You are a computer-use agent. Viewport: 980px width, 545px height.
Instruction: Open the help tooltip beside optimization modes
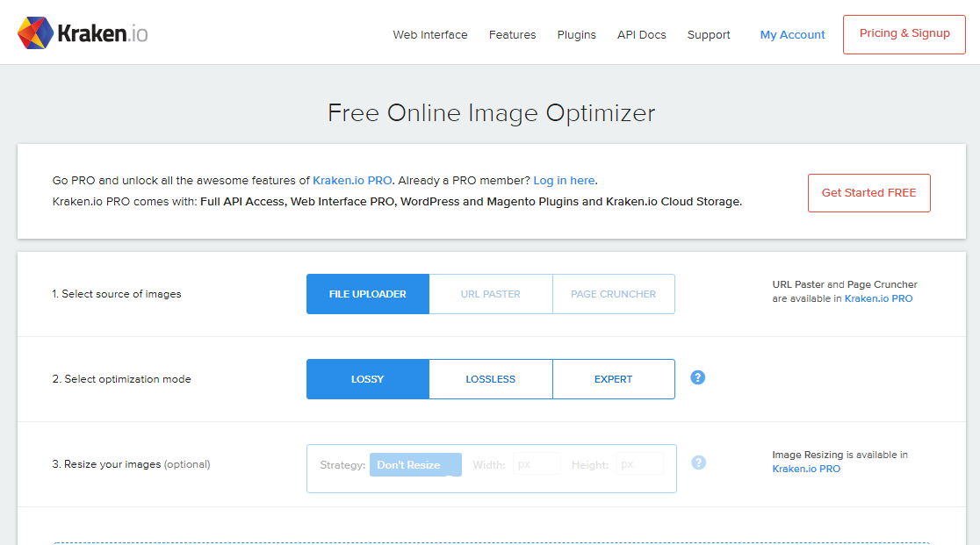(697, 376)
